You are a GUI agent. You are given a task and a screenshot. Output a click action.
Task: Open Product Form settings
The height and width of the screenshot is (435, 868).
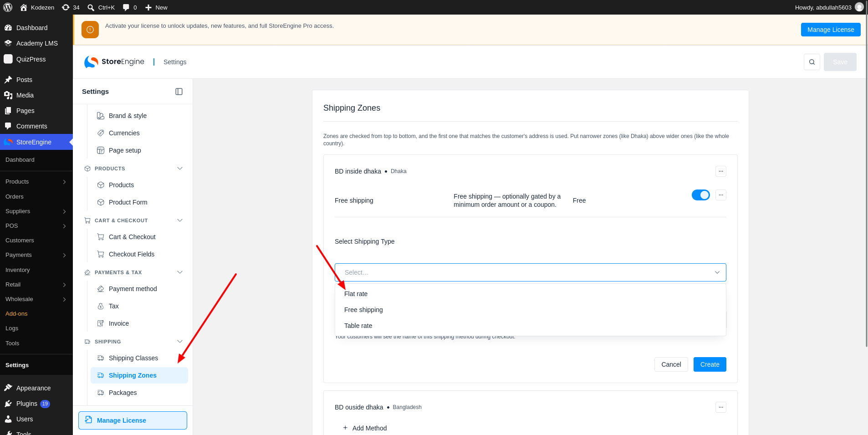coord(139,202)
